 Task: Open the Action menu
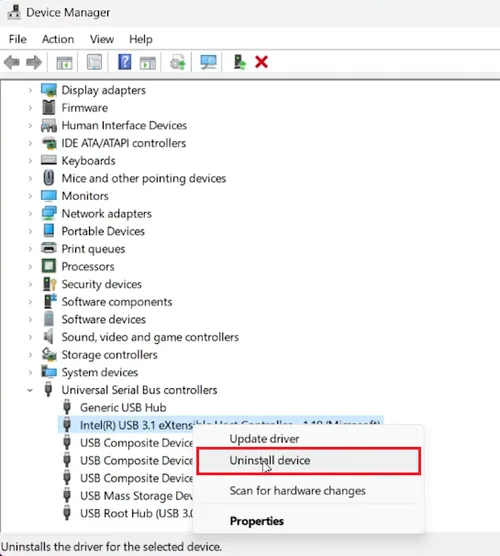[58, 39]
